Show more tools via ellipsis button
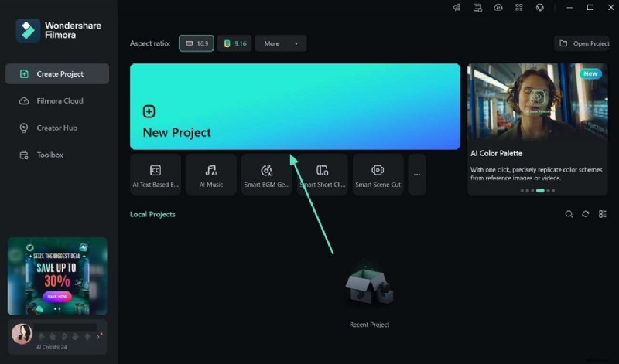Image resolution: width=619 pixels, height=364 pixels. (x=417, y=175)
